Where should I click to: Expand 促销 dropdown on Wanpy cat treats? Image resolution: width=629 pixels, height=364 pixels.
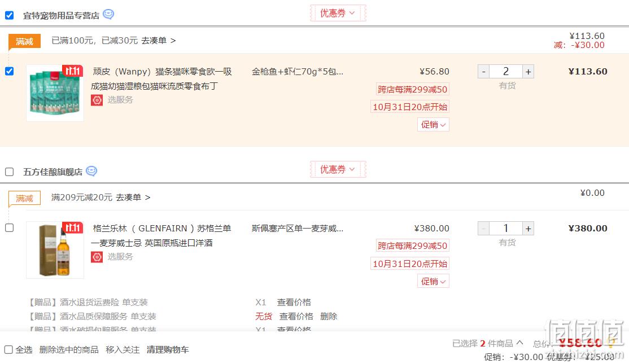click(433, 125)
